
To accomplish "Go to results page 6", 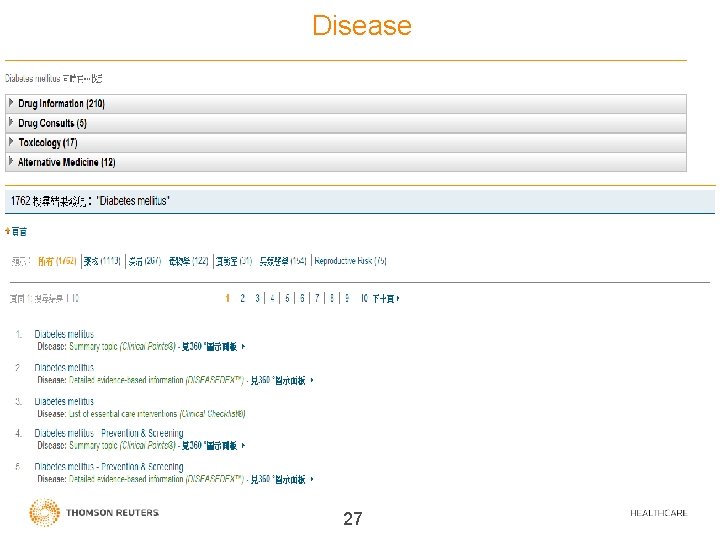I will (302, 298).
